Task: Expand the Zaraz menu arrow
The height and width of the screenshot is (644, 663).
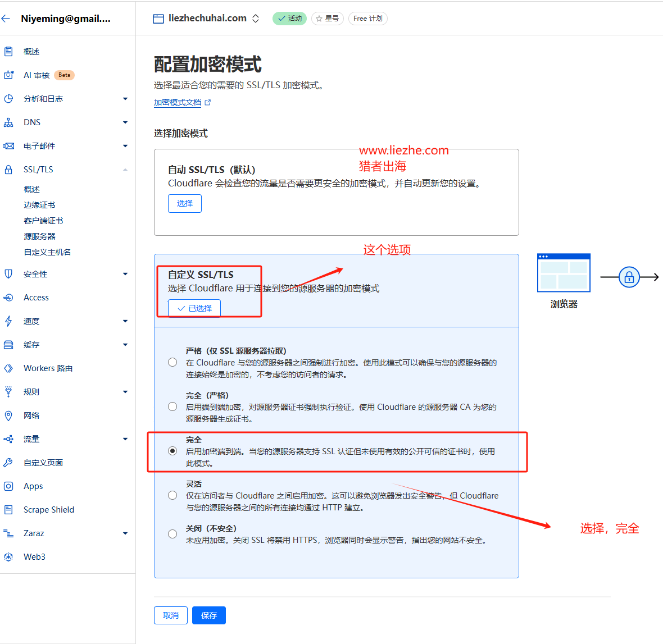Action: [125, 533]
